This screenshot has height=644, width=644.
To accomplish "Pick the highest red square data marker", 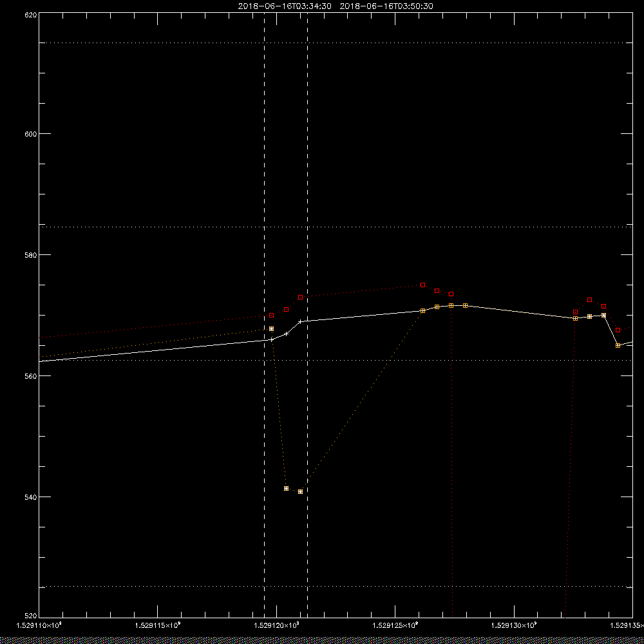I will [x=422, y=285].
